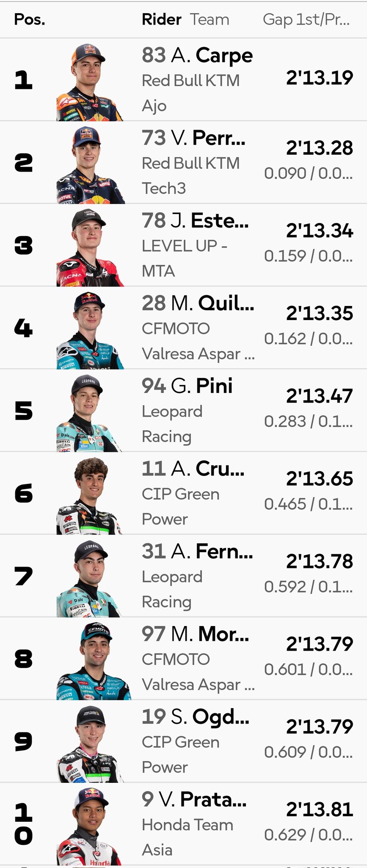Open the 31 A. Fern... rider entry
This screenshot has width=367, height=868.
tap(197, 551)
